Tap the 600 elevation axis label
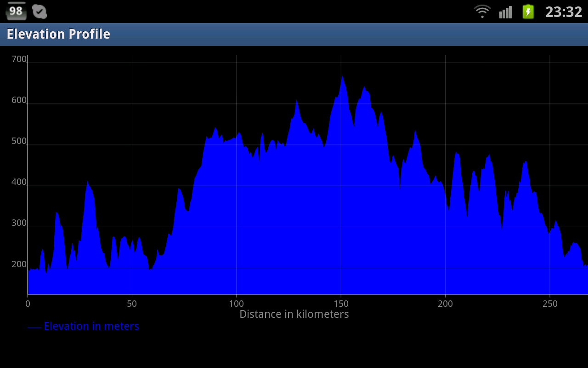 tap(19, 100)
